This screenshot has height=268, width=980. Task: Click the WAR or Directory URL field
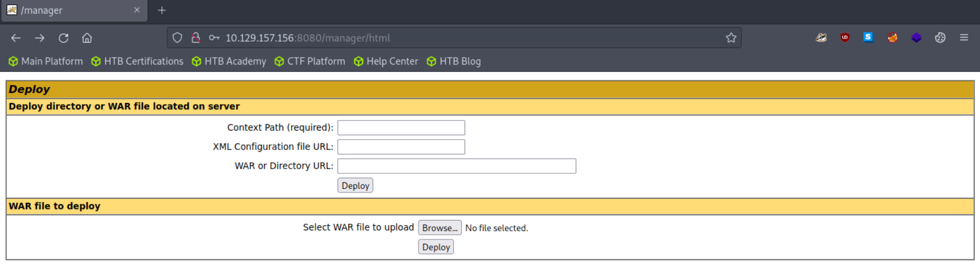click(457, 166)
